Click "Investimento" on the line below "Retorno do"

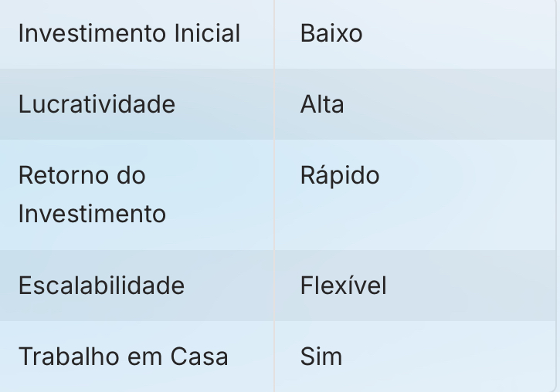[92, 214]
